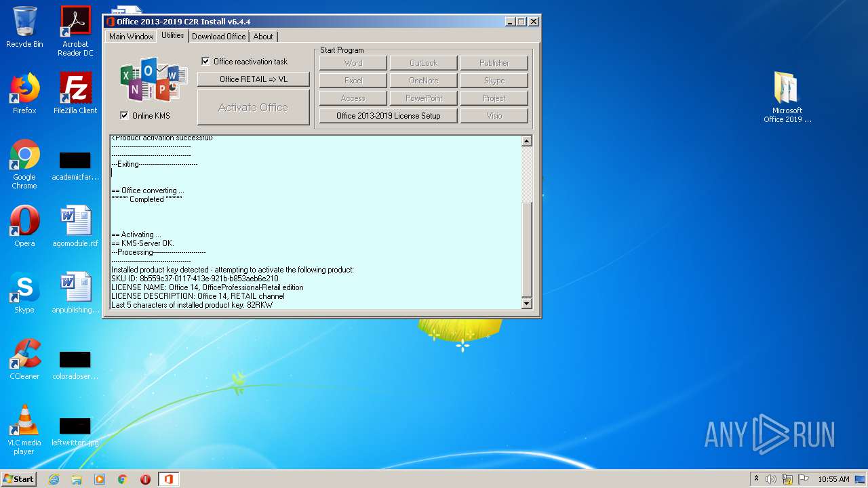The height and width of the screenshot is (488, 868).
Task: Click the PowerPoint start program button
Action: tap(424, 98)
